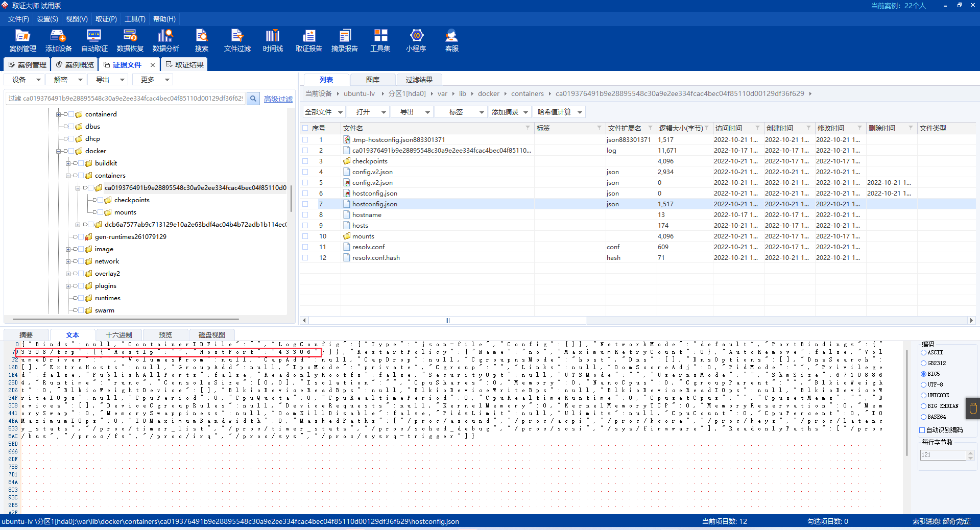This screenshot has width=980, height=530.
Task: Switch to the 图库 tab
Action: point(373,80)
